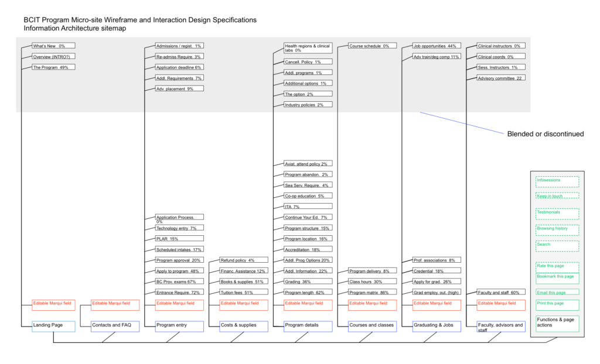The height and width of the screenshot is (364, 600).
Task: Select Print this page action
Action: pos(556,304)
